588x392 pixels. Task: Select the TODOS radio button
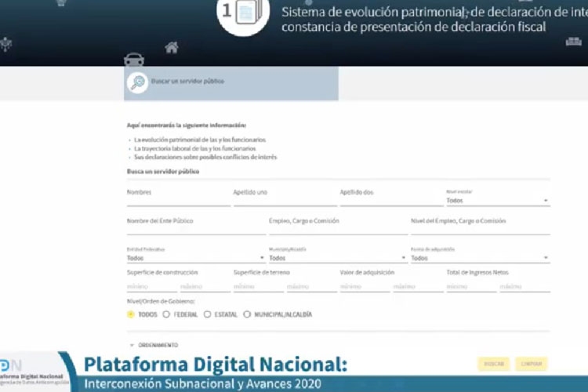[130, 314]
